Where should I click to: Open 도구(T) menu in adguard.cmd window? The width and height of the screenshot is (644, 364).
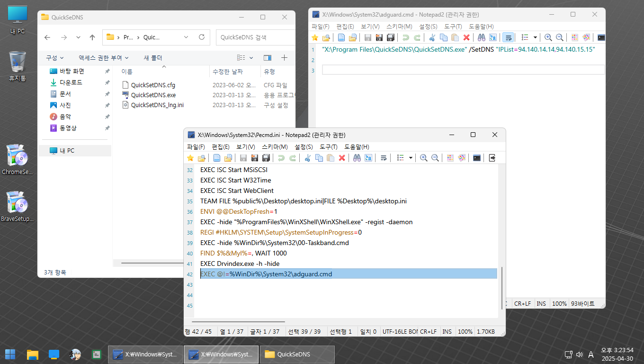(453, 27)
